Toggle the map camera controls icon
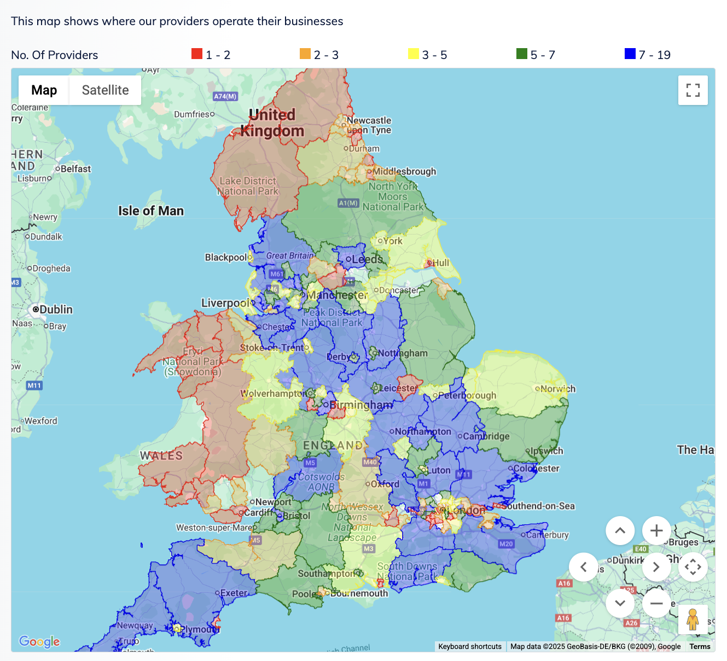Screen dimensions: 727x661 point(692,567)
